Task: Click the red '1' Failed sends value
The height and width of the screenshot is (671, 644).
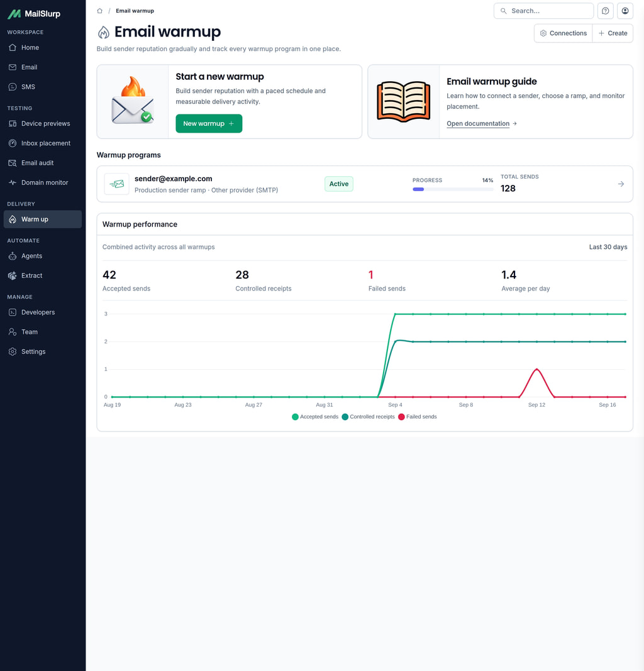Action: coord(370,275)
